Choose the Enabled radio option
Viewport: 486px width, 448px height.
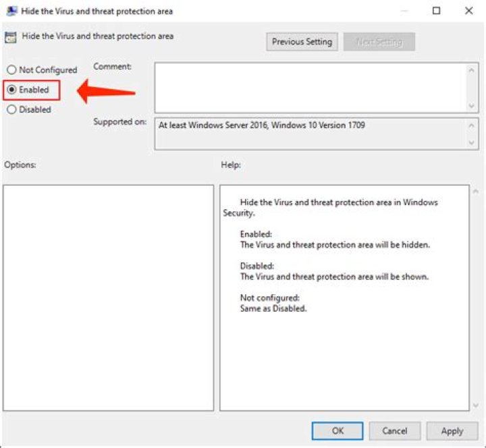click(x=11, y=90)
